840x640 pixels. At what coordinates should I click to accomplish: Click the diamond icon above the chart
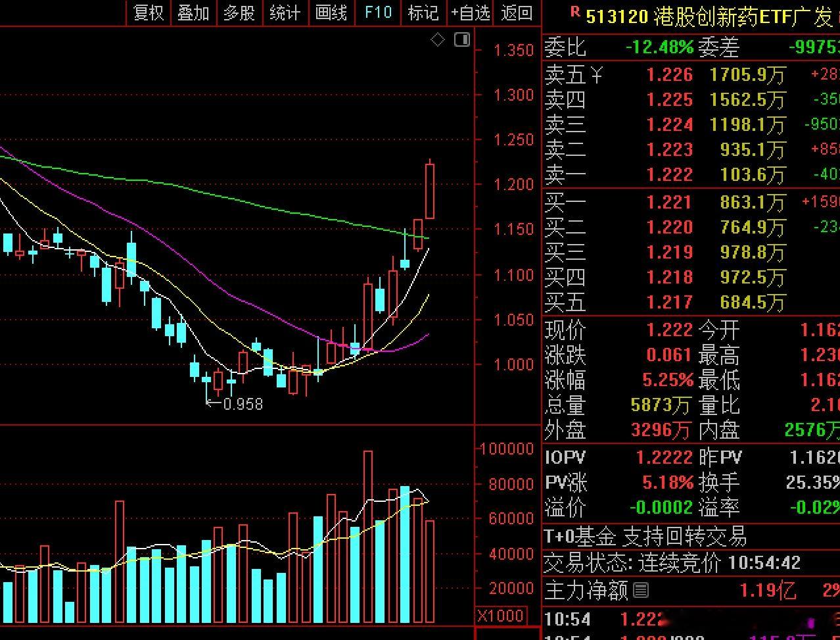point(438,40)
